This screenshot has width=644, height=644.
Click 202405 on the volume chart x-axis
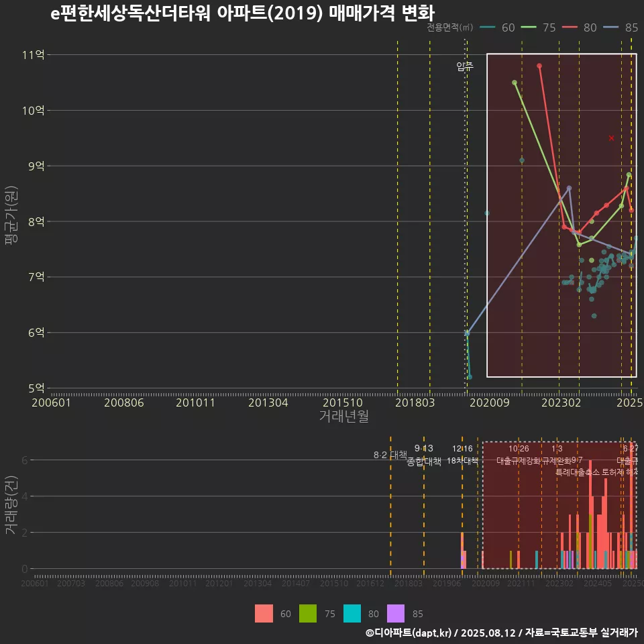pyautogui.click(x=598, y=583)
